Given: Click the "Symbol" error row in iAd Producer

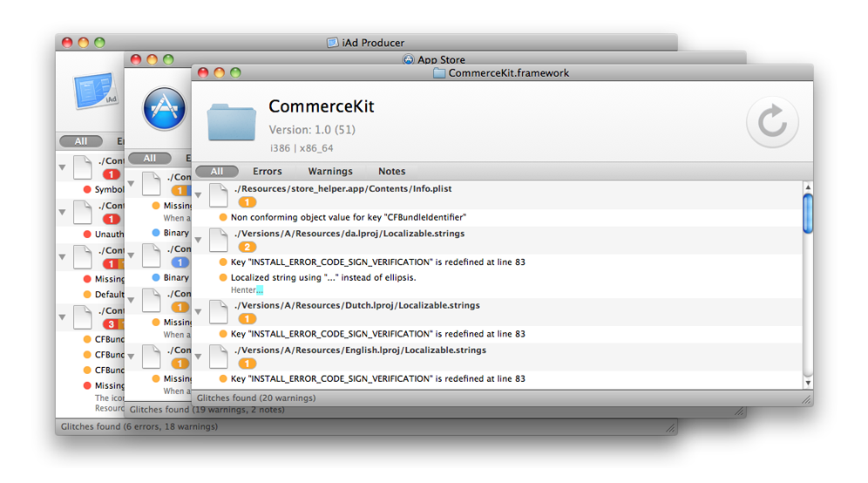Looking at the screenshot, I should pos(104,189).
